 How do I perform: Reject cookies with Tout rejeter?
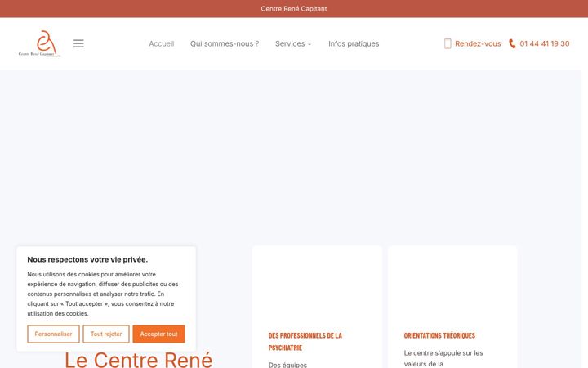(x=106, y=334)
